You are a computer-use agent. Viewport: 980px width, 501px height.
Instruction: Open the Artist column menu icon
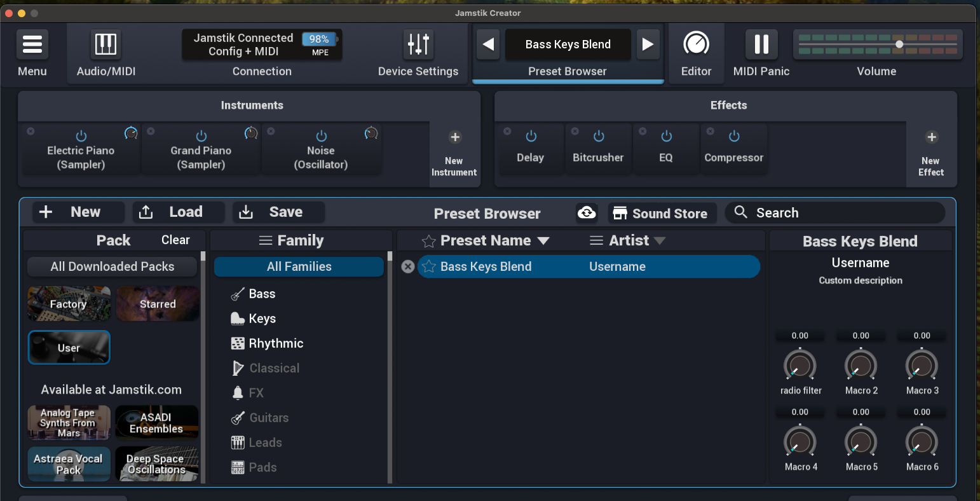click(x=596, y=240)
